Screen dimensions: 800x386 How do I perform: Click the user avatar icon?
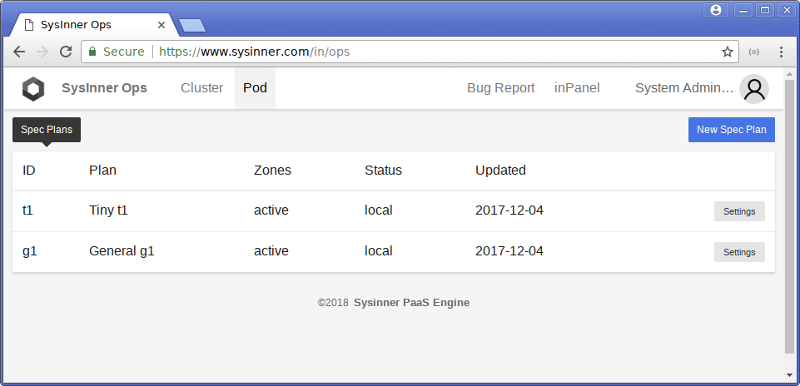pos(754,89)
